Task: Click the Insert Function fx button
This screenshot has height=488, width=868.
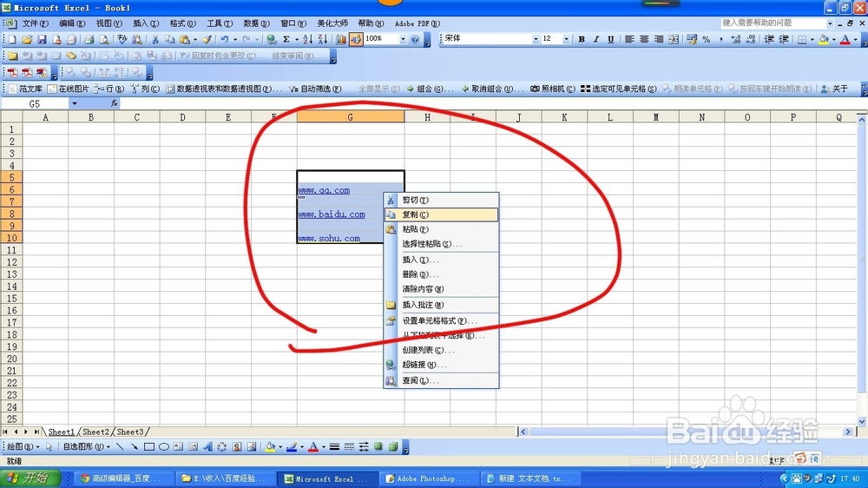Action: pyautogui.click(x=114, y=103)
